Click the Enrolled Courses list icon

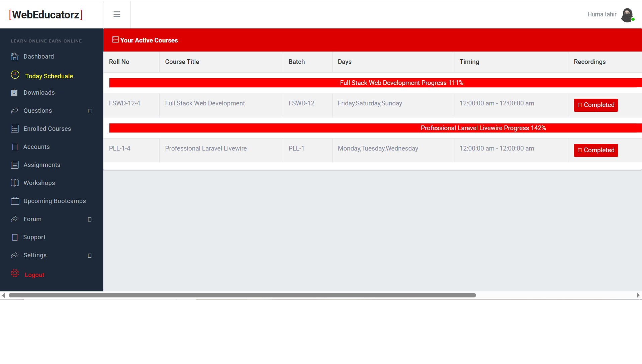point(15,129)
